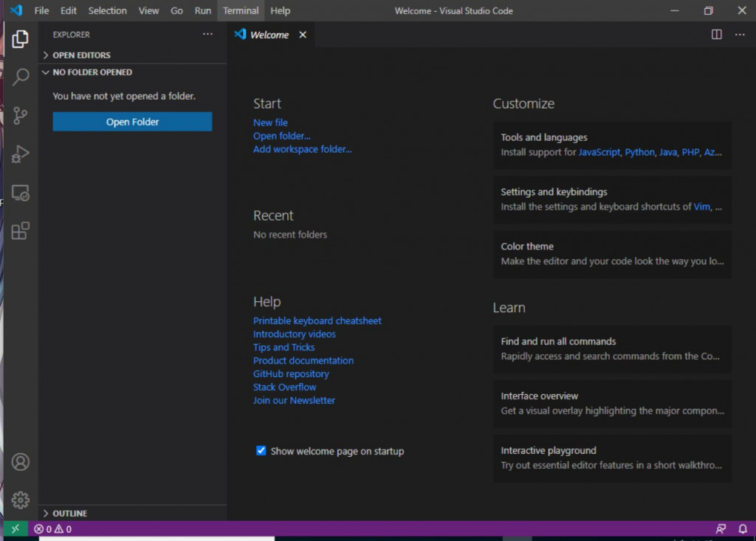Click the New file link

tap(270, 123)
